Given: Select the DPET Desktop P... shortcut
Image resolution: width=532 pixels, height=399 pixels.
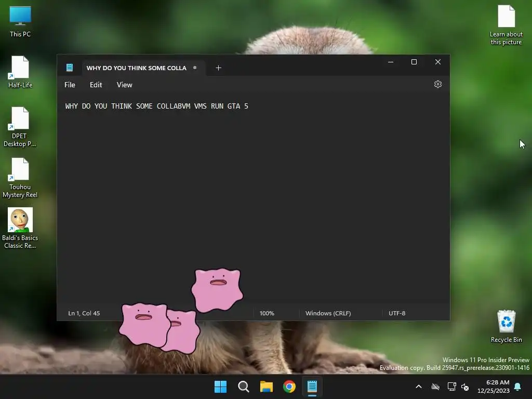Looking at the screenshot, I should [20, 127].
